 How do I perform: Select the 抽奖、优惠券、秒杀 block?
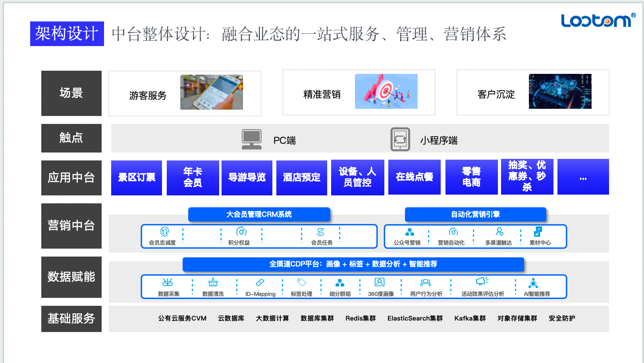(x=527, y=177)
